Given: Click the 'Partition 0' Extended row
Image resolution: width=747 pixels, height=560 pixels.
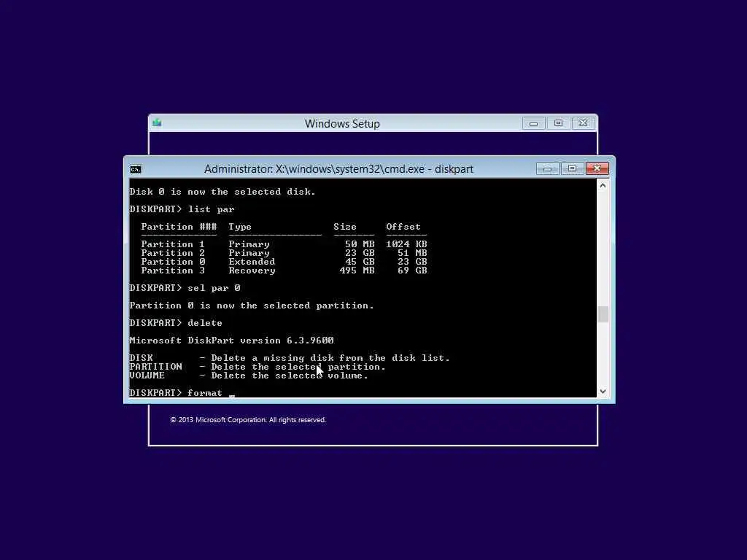Looking at the screenshot, I should pyautogui.click(x=284, y=262).
